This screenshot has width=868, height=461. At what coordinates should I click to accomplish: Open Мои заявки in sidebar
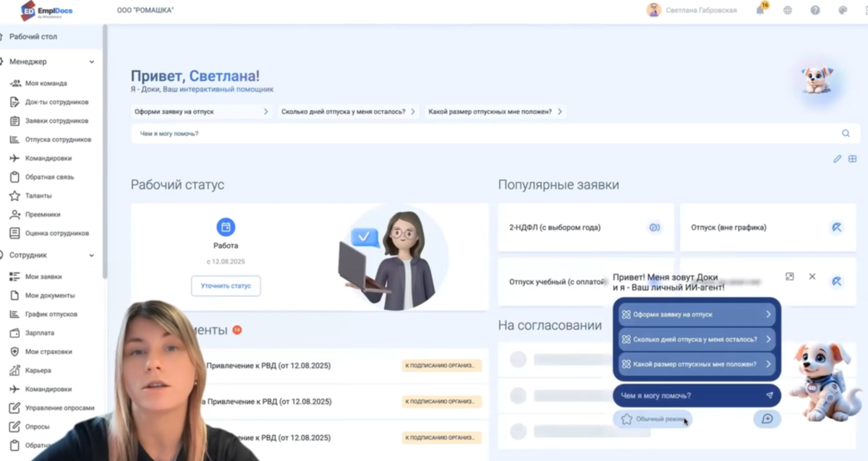click(x=43, y=277)
